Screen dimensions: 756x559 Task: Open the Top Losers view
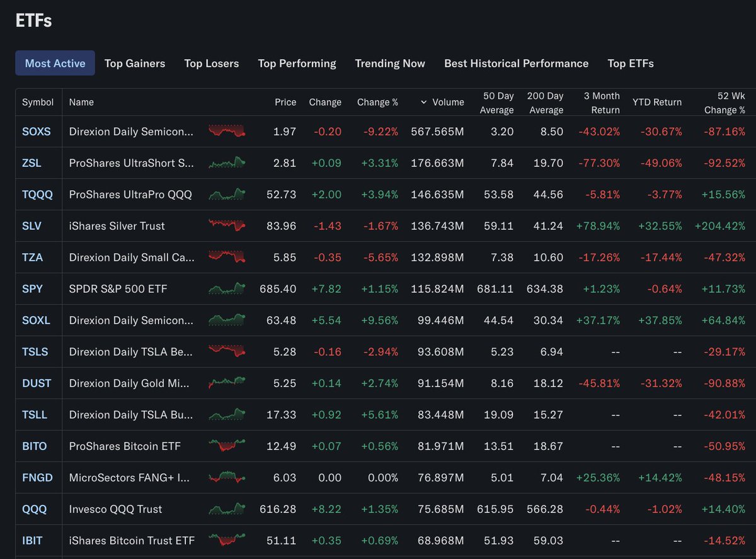[212, 64]
